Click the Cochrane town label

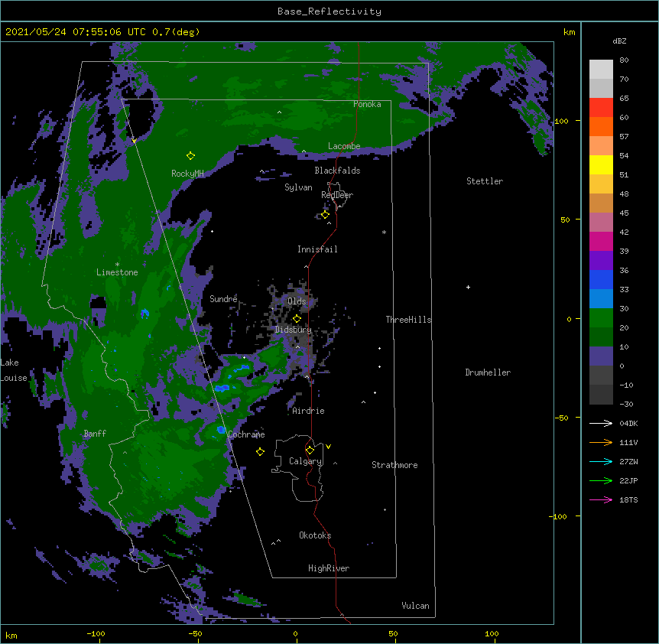[x=246, y=434]
